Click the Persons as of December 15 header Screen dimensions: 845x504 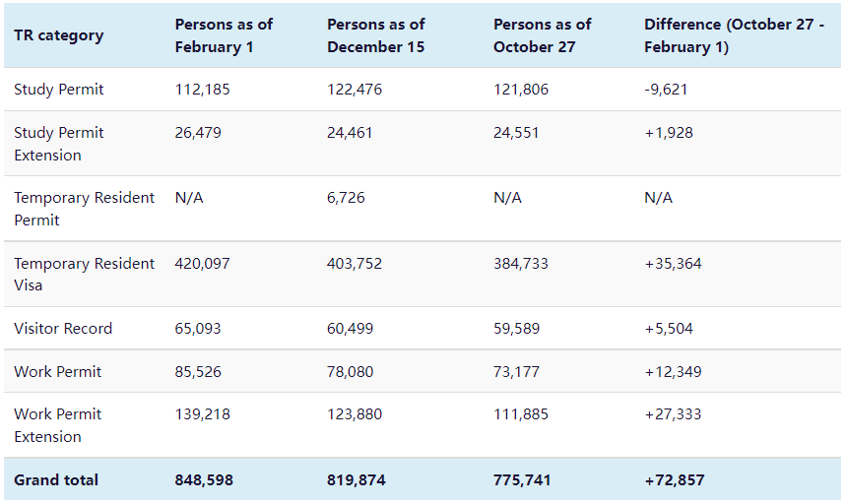pos(376,35)
